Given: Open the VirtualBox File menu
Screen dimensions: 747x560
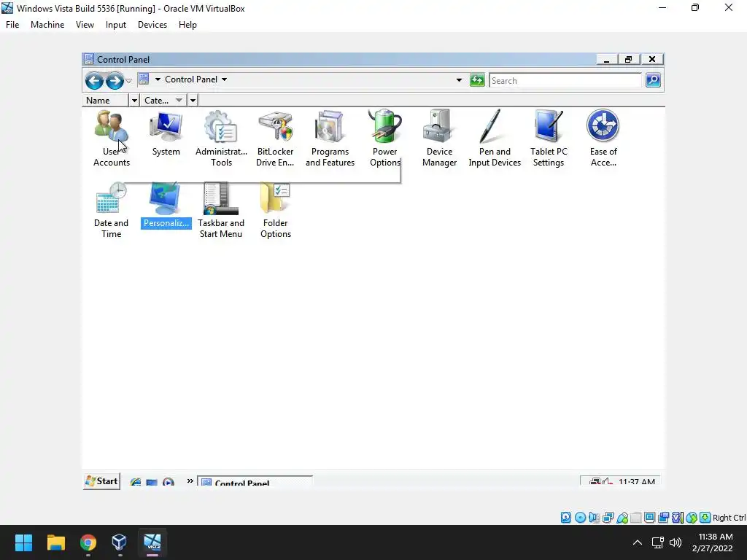Looking at the screenshot, I should (12, 25).
